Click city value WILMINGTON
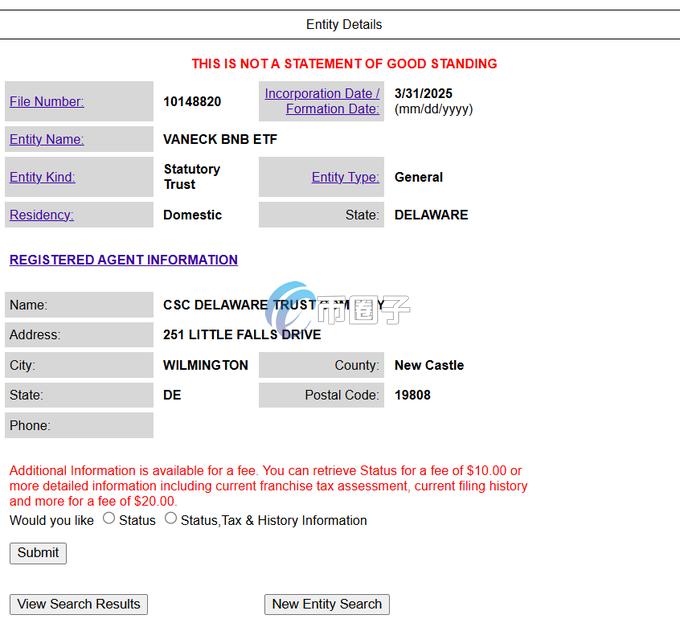 coord(206,365)
